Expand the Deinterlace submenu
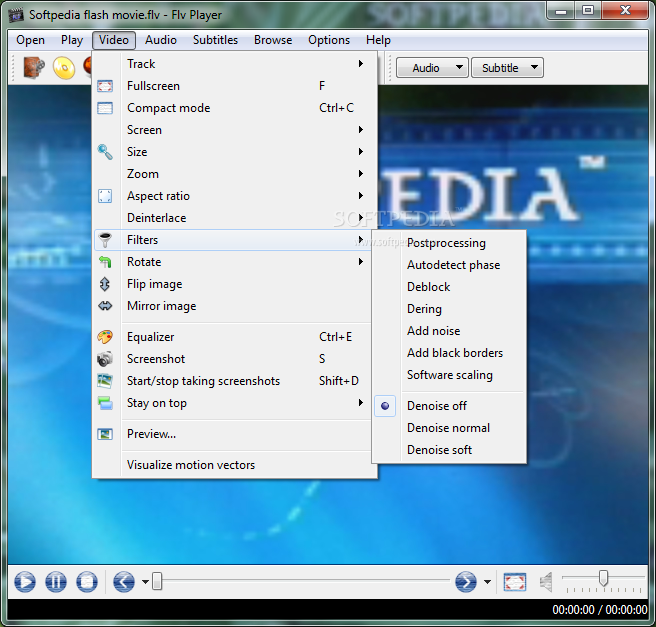 (234, 218)
